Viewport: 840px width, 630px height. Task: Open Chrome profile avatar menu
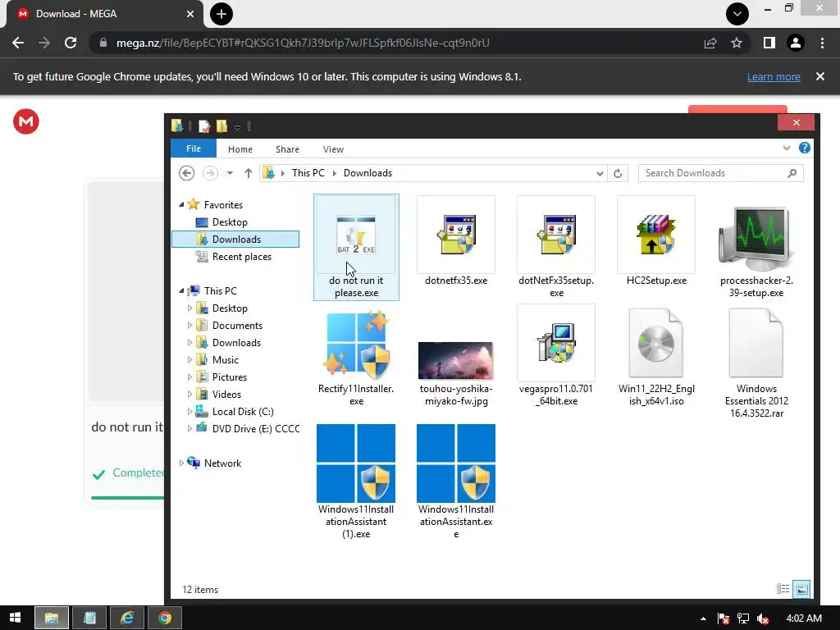(x=796, y=43)
